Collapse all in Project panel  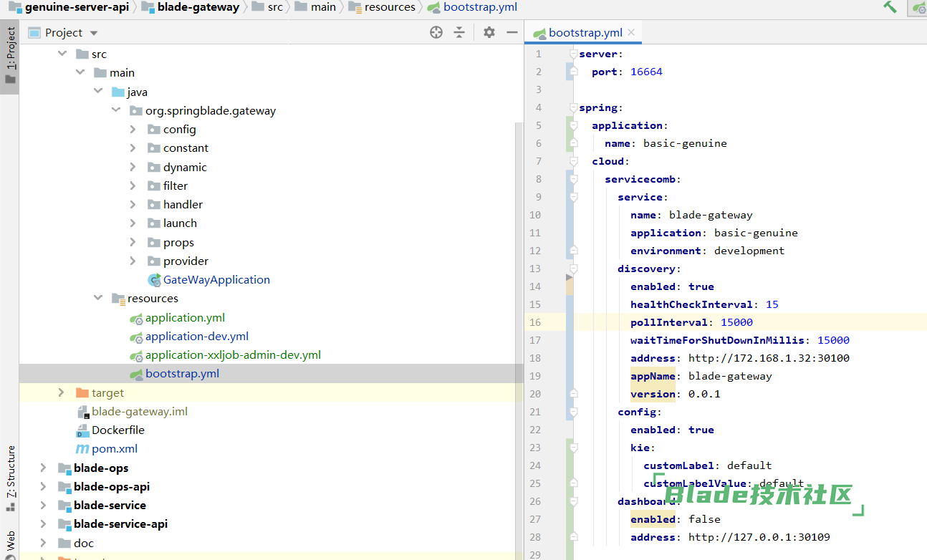[459, 32]
